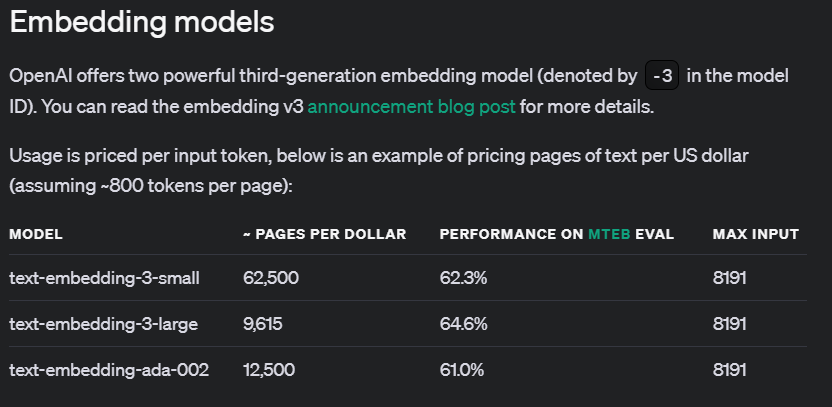The width and height of the screenshot is (832, 407).
Task: Click the Pages Per Dollar column header
Action: 324,234
